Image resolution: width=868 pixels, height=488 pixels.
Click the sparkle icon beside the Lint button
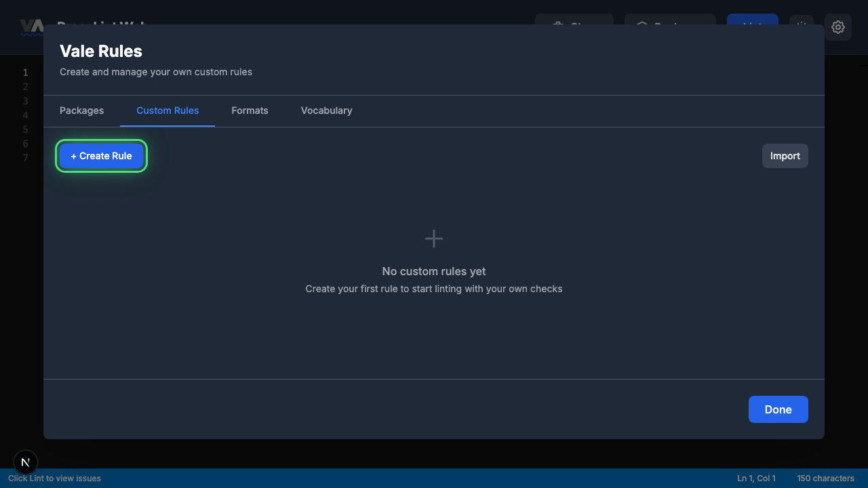point(801,24)
